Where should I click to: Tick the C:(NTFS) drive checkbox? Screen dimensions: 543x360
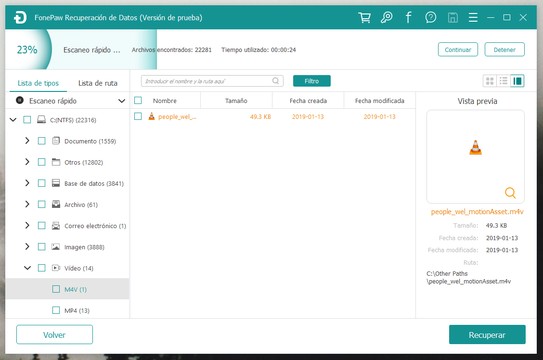coord(27,120)
